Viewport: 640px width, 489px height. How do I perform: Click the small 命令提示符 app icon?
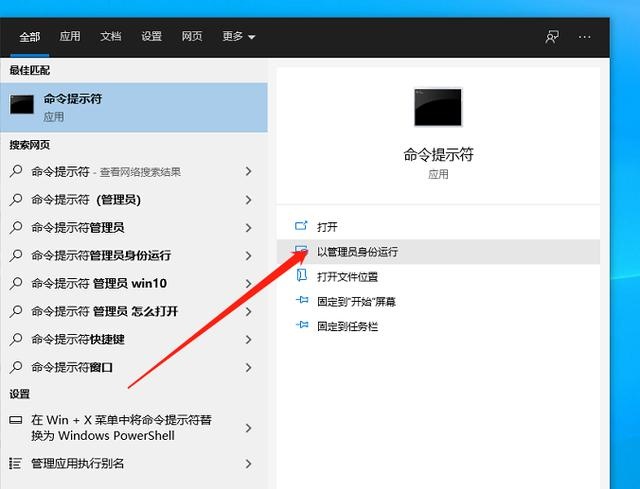tap(22, 104)
